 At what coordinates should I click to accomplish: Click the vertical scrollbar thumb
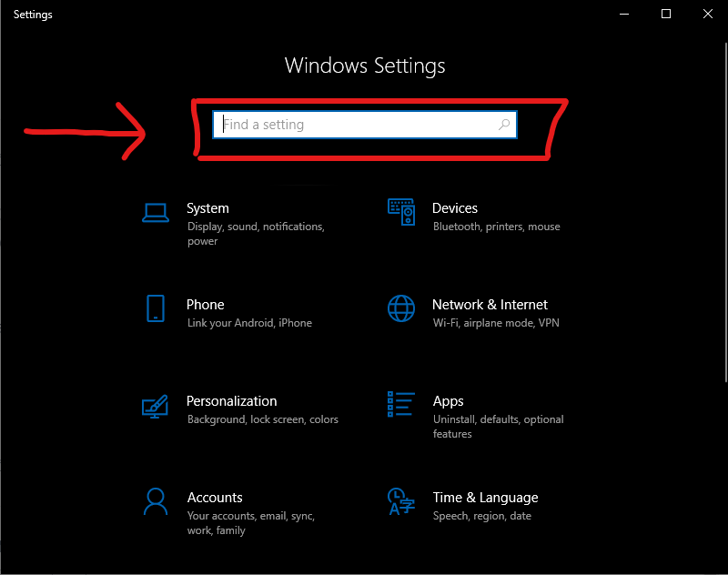725,213
